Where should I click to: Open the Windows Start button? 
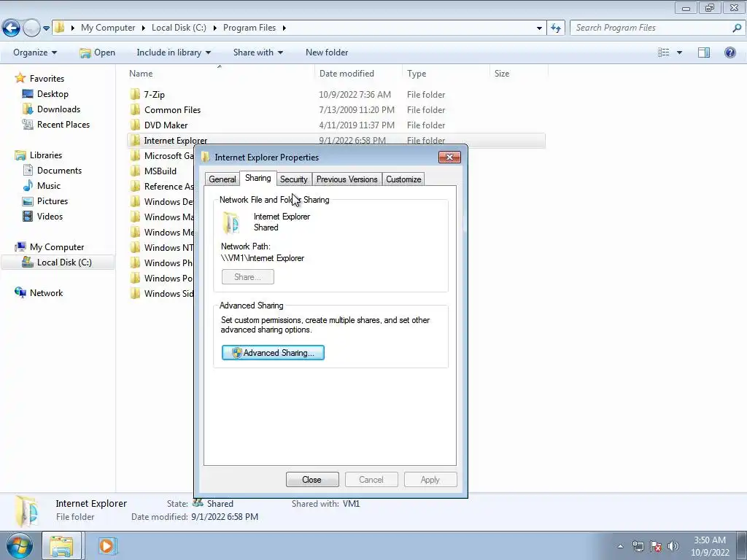19,545
